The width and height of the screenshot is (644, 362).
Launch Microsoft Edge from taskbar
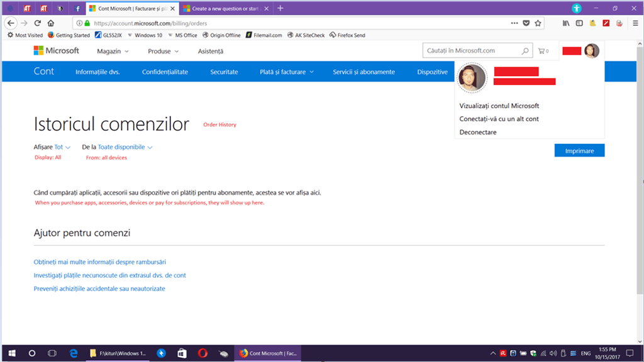pos(74,353)
